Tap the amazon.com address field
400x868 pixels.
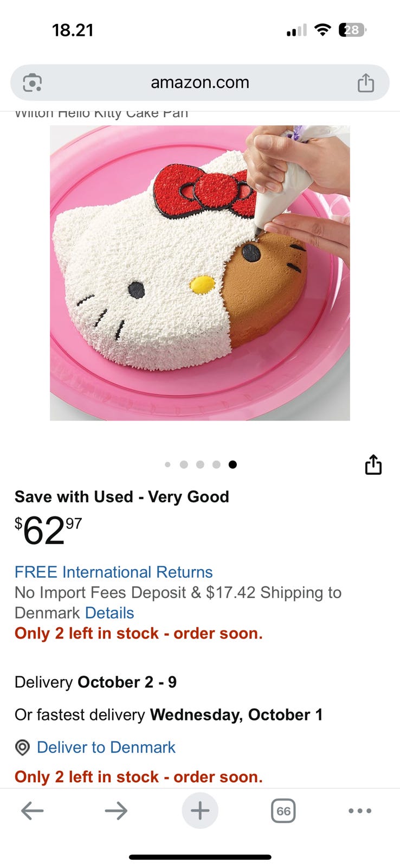tap(200, 83)
